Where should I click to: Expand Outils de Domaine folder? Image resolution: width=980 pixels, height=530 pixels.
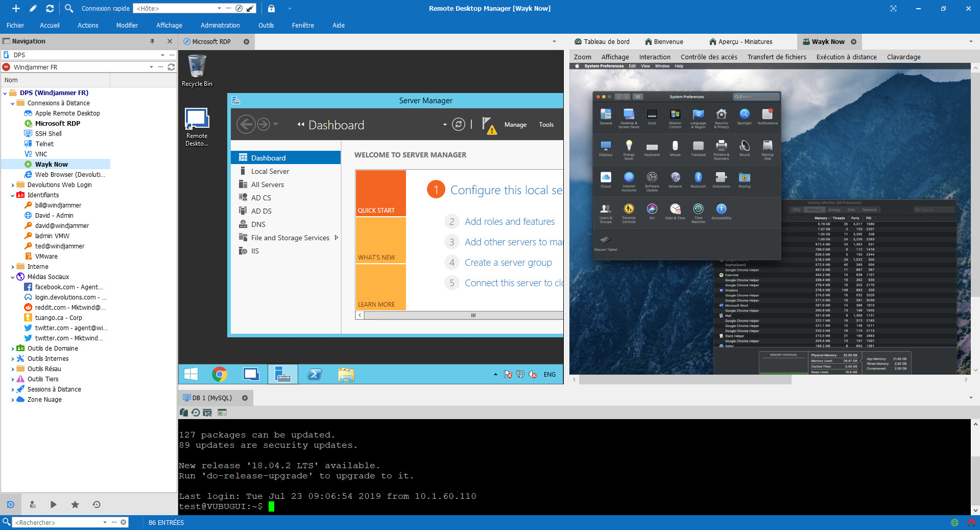[12, 349]
